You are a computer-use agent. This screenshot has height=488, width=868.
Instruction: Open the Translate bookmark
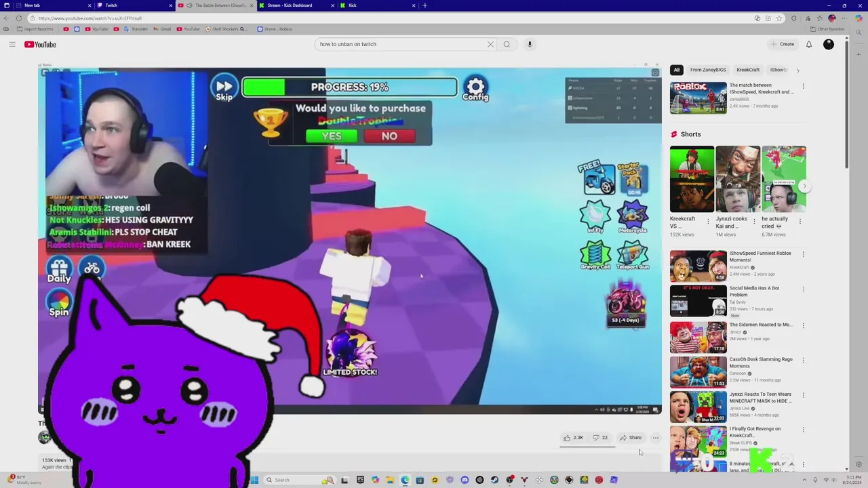136,29
